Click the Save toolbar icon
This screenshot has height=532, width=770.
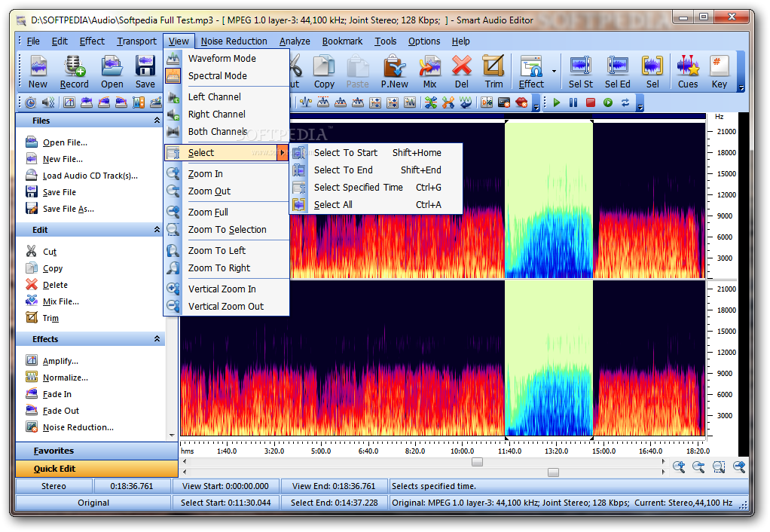point(145,72)
